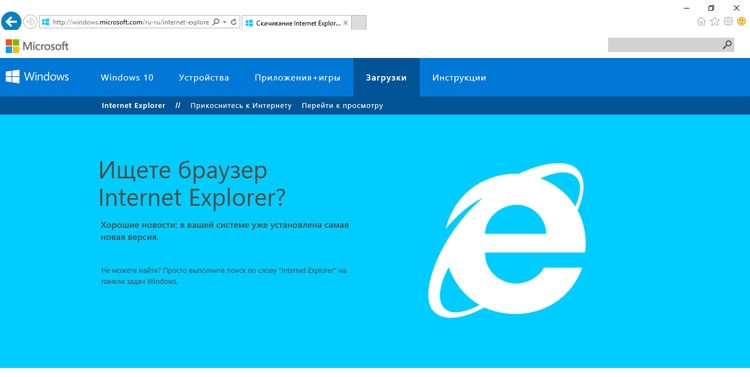The width and height of the screenshot is (750, 377).
Task: Click the URL address field
Action: [x=131, y=22]
